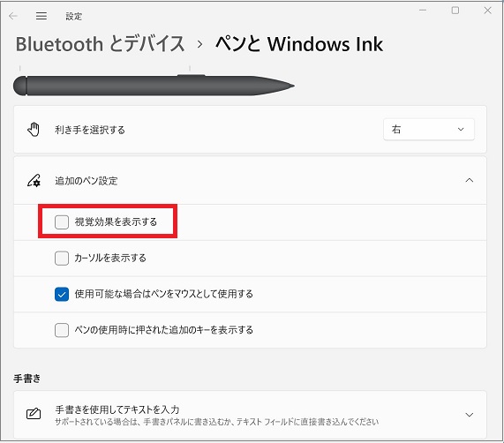This screenshot has height=443, width=504.
Task: Expand the 手書きを使用してテキストを入力 chevron
Action: (470, 415)
